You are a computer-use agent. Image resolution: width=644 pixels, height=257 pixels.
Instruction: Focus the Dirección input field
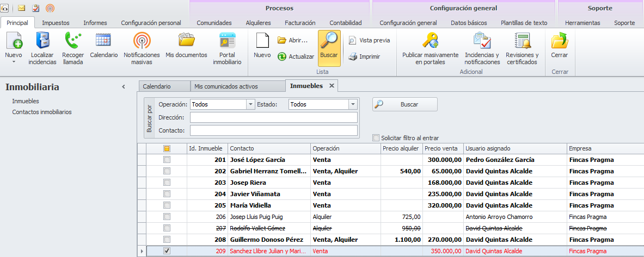(273, 118)
